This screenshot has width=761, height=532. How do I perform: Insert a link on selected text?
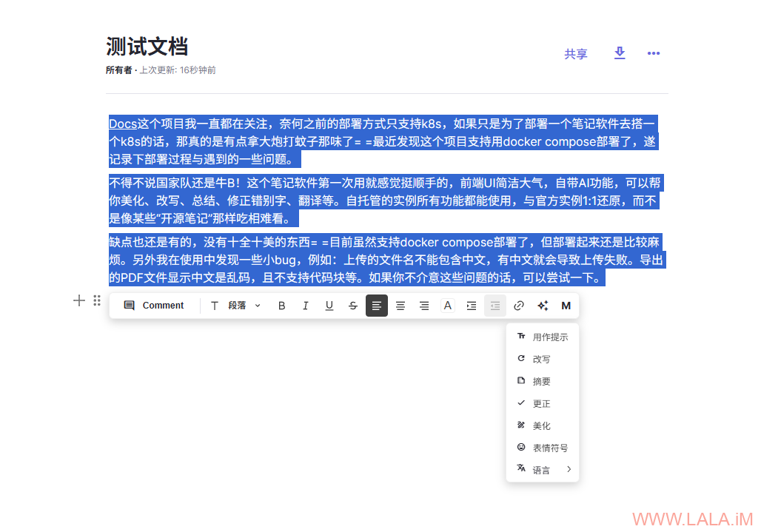pos(519,306)
